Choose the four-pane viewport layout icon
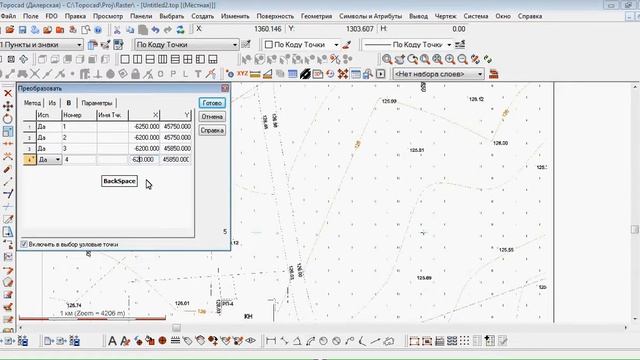 [x=188, y=60]
